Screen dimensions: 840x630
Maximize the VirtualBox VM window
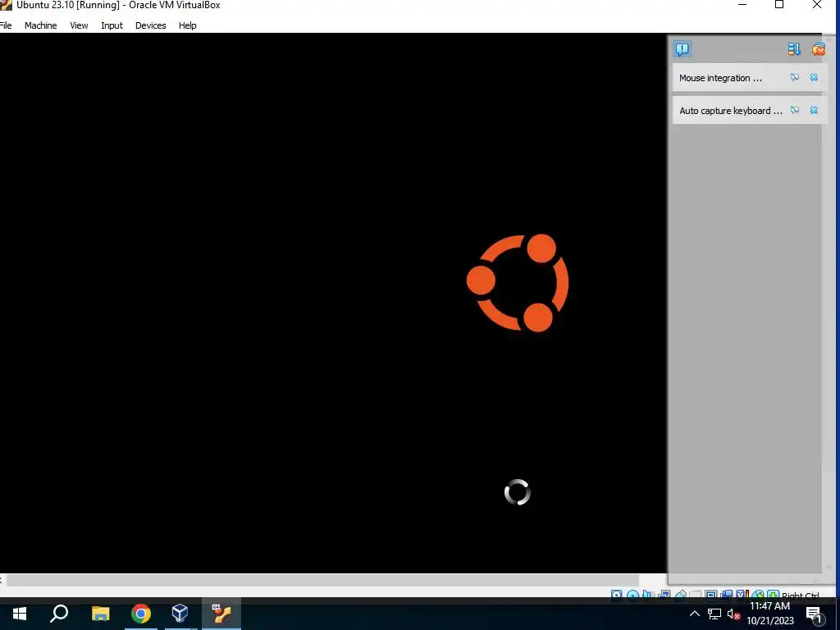pyautogui.click(x=779, y=5)
